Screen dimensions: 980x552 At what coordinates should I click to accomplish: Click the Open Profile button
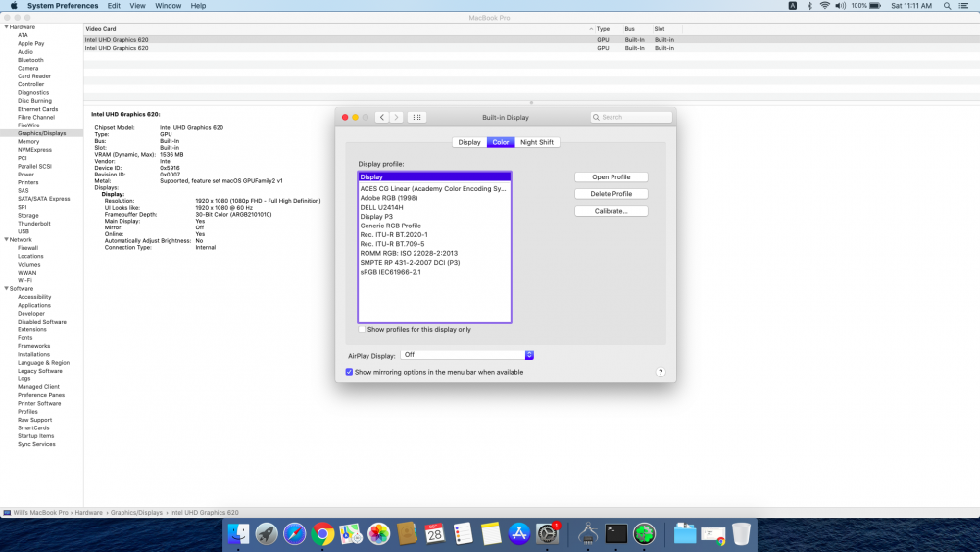(611, 177)
